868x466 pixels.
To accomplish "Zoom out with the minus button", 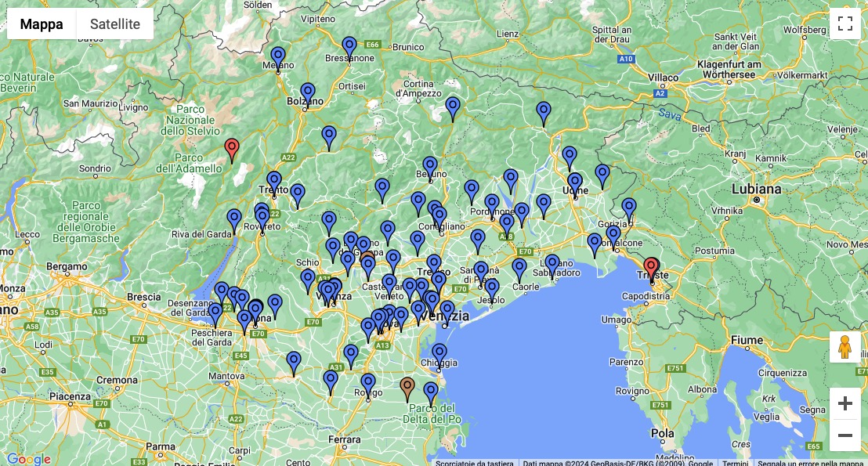I will click(844, 435).
